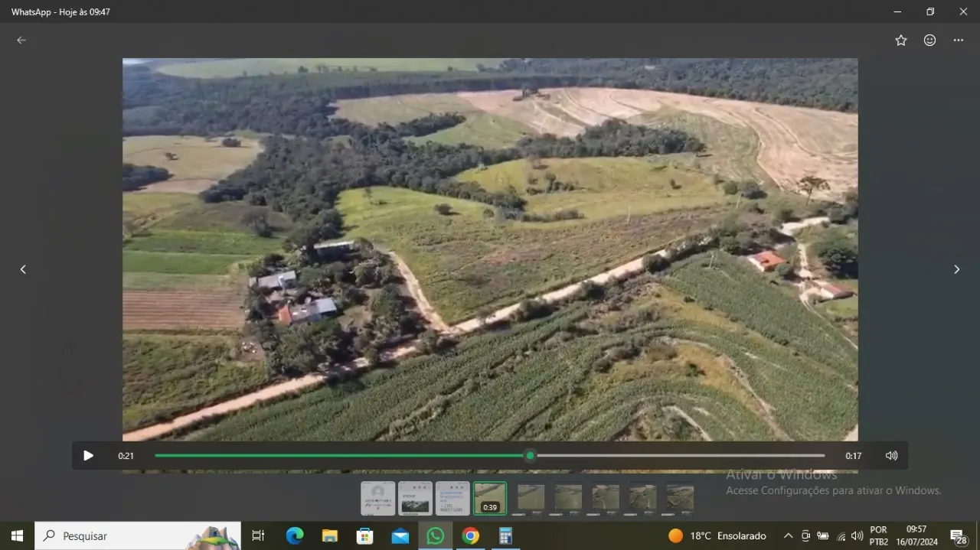The image size is (980, 550).
Task: Click the played green part of progress bar
Action: 340,456
